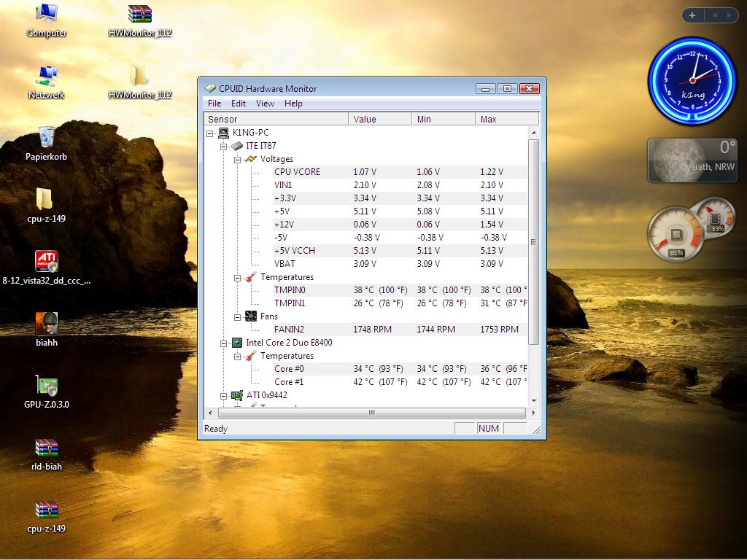Collapse the ITE IT87 tree node

click(x=223, y=147)
